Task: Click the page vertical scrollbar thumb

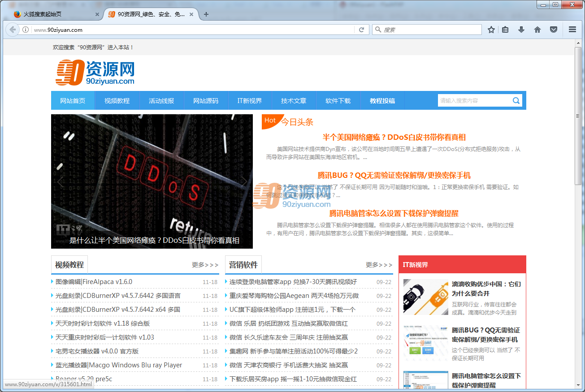Action: click(578, 115)
